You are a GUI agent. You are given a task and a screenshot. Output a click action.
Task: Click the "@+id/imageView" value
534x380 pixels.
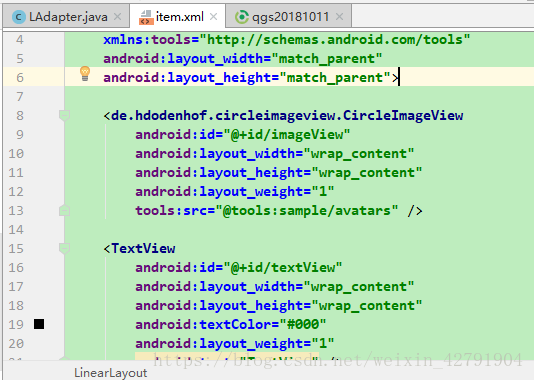point(287,135)
